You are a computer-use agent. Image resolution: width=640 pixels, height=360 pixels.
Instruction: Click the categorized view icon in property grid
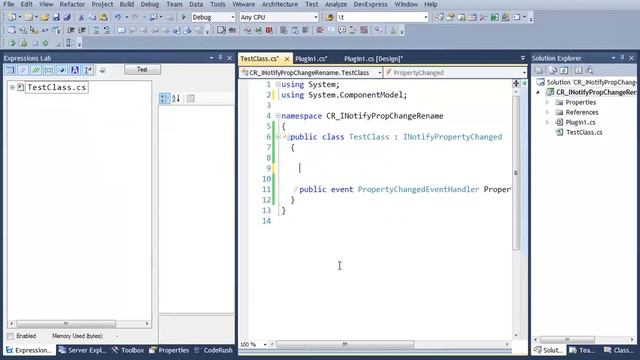(x=164, y=98)
